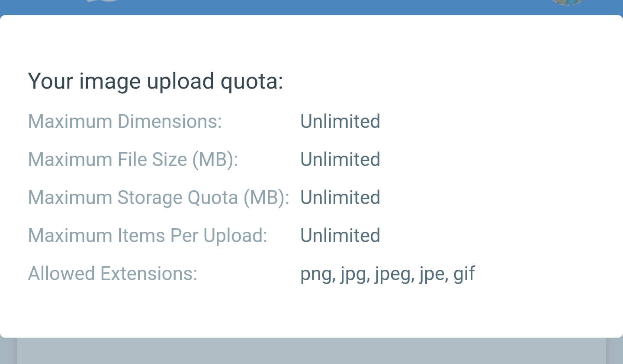Select the Maximum Items Per Upload label

(x=148, y=236)
